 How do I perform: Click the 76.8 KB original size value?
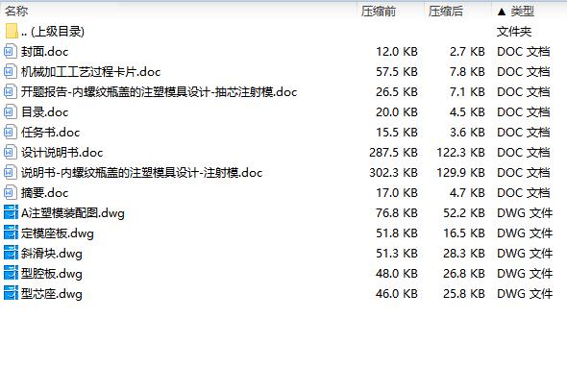tap(397, 213)
